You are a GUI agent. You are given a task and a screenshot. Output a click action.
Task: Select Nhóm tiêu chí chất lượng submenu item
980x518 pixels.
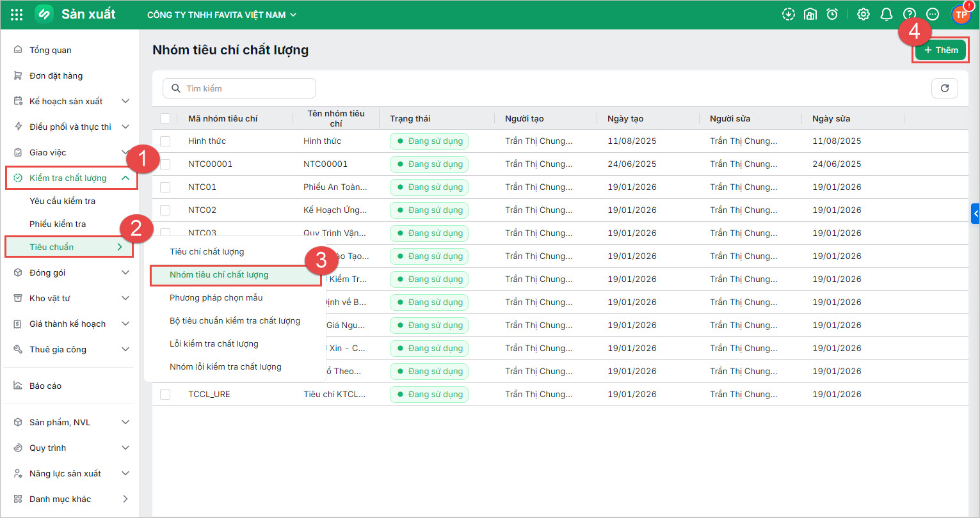pos(234,274)
